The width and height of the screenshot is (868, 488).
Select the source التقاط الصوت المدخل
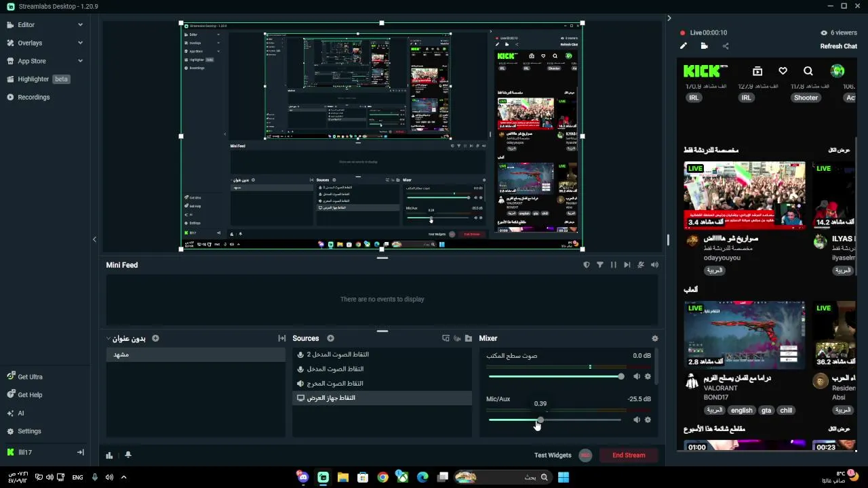(382, 369)
